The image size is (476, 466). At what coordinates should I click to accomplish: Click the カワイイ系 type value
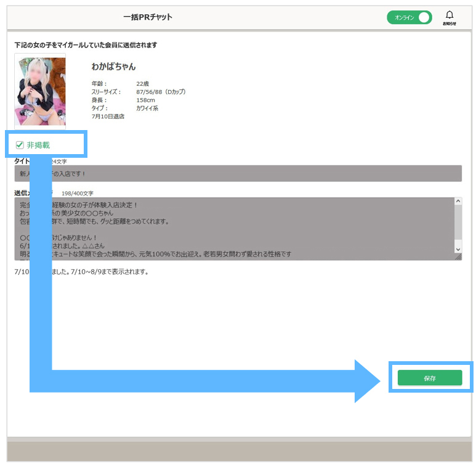pyautogui.click(x=147, y=108)
